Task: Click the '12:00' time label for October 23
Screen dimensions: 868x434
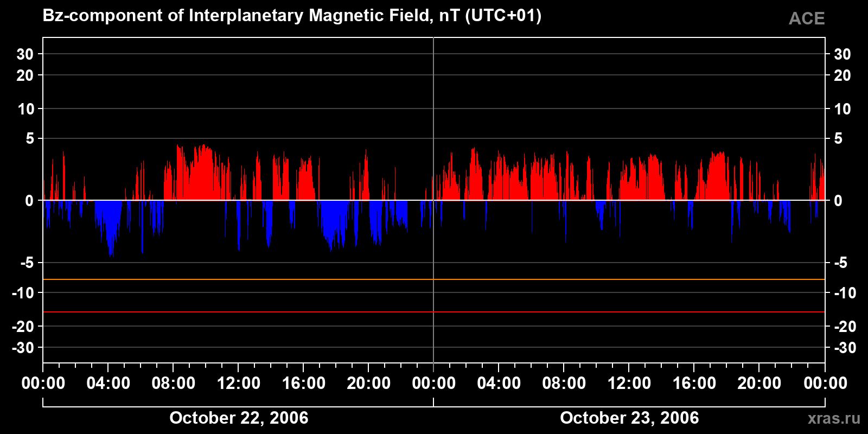Action: pyautogui.click(x=629, y=383)
